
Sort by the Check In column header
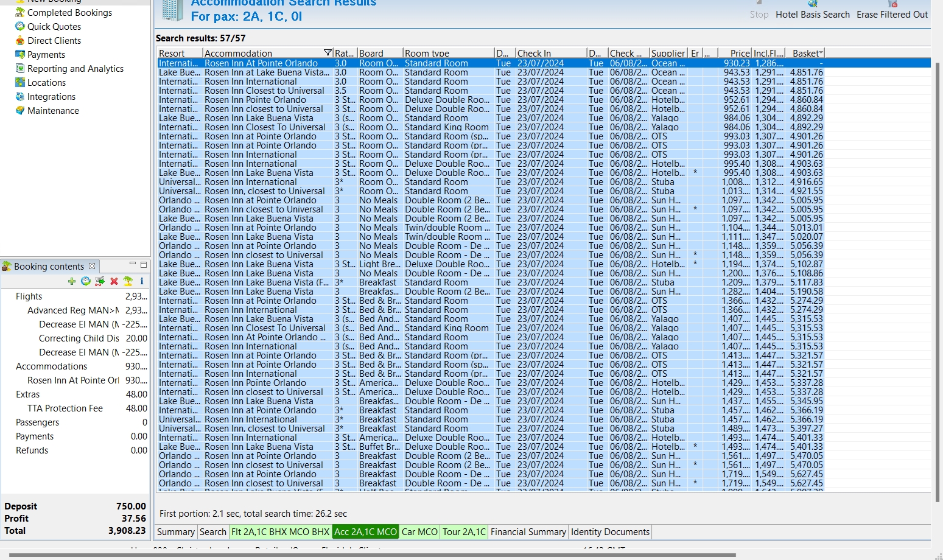pos(551,53)
